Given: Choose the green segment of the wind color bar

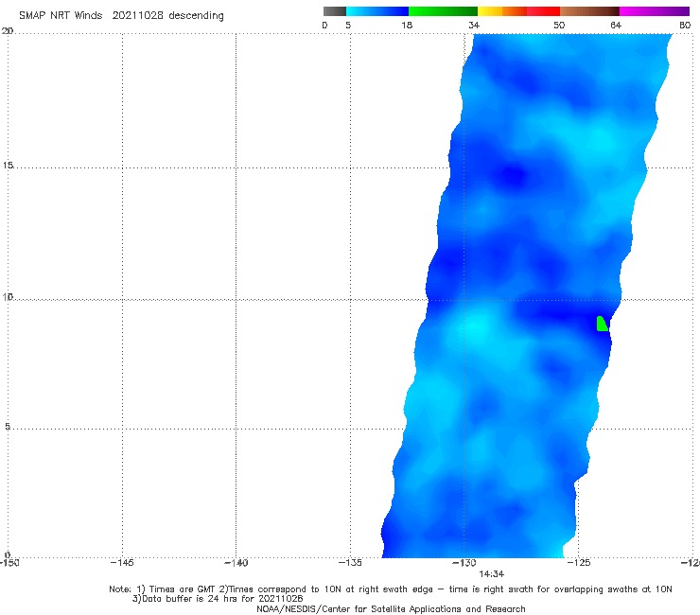Looking at the screenshot, I should click(x=443, y=11).
